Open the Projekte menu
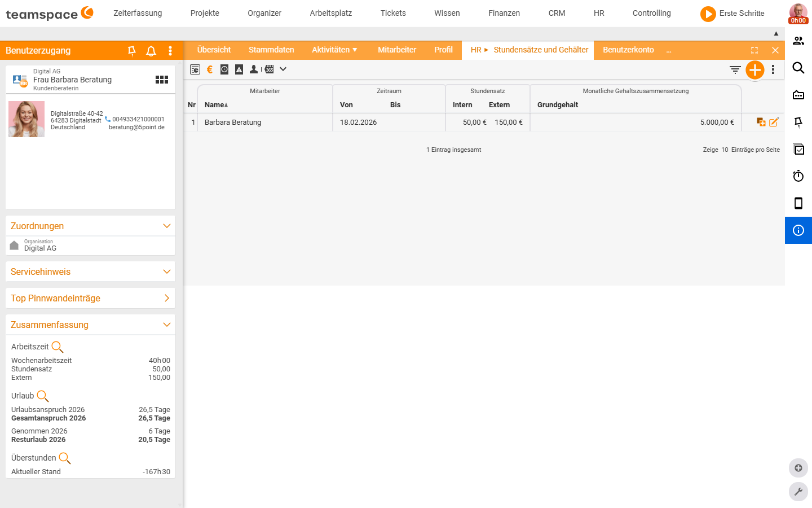The height and width of the screenshot is (508, 812). tap(205, 13)
